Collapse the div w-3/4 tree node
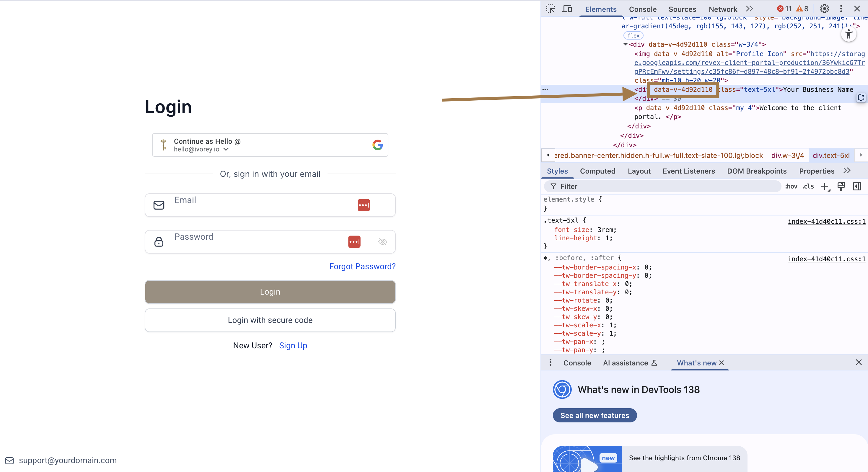This screenshot has width=868, height=472. [625, 44]
